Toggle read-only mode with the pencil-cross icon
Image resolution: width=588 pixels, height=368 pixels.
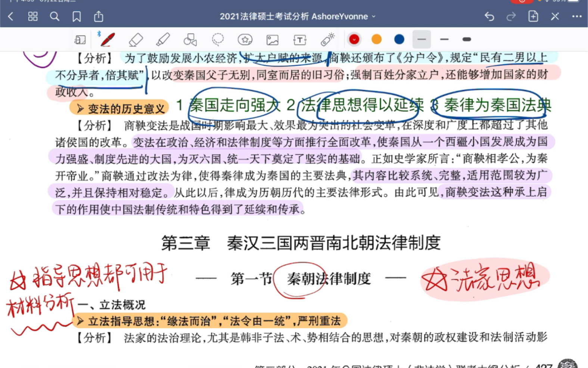coord(555,16)
